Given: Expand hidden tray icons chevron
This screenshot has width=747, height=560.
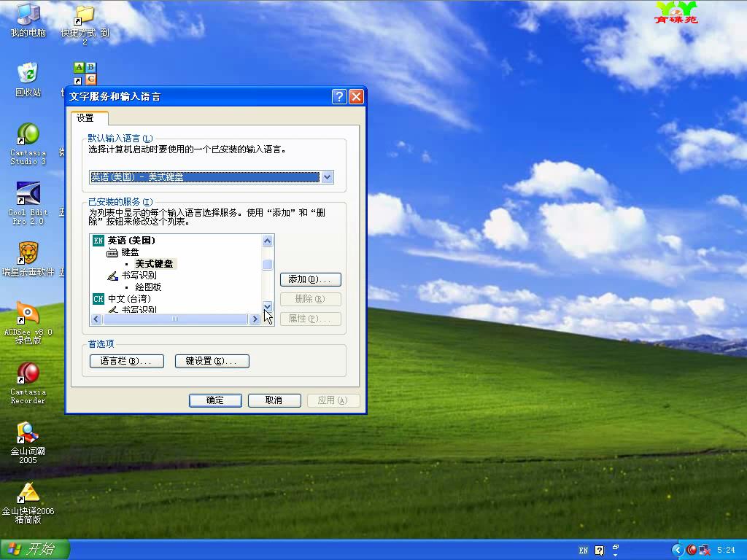Looking at the screenshot, I should coord(677,550).
